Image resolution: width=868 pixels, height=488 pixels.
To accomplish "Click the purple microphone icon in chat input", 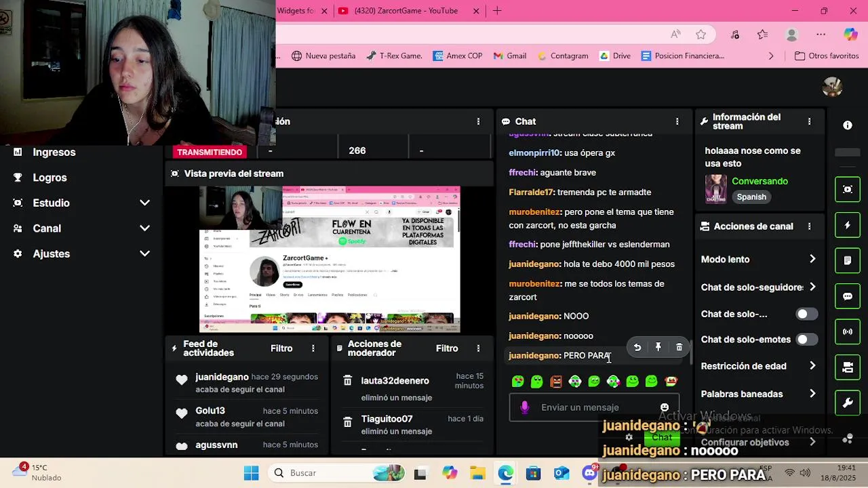I will [x=524, y=407].
